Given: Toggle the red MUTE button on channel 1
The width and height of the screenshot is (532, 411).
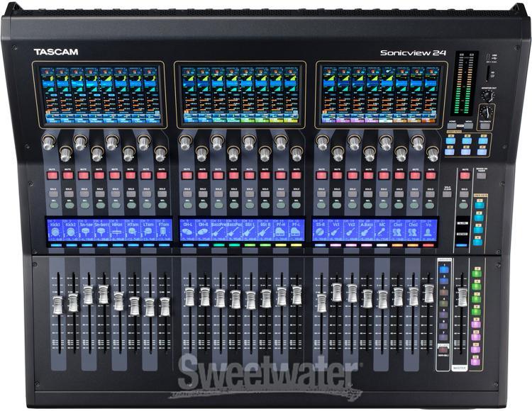Looking at the screenshot, I should (52, 174).
